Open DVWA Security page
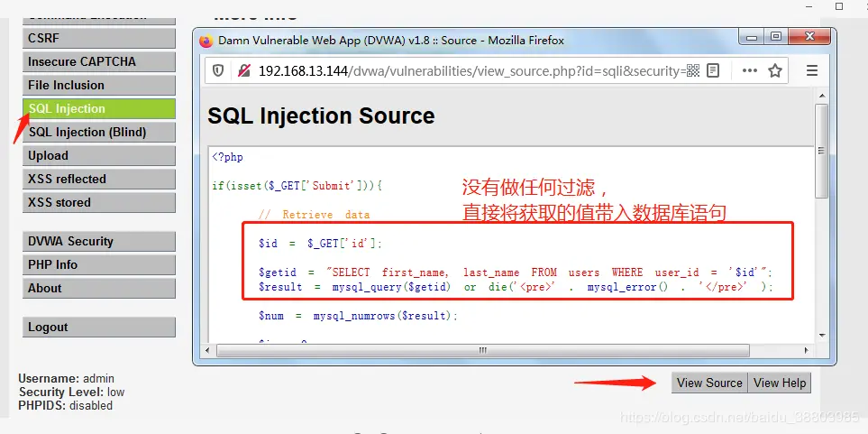The width and height of the screenshot is (868, 434). (x=99, y=242)
